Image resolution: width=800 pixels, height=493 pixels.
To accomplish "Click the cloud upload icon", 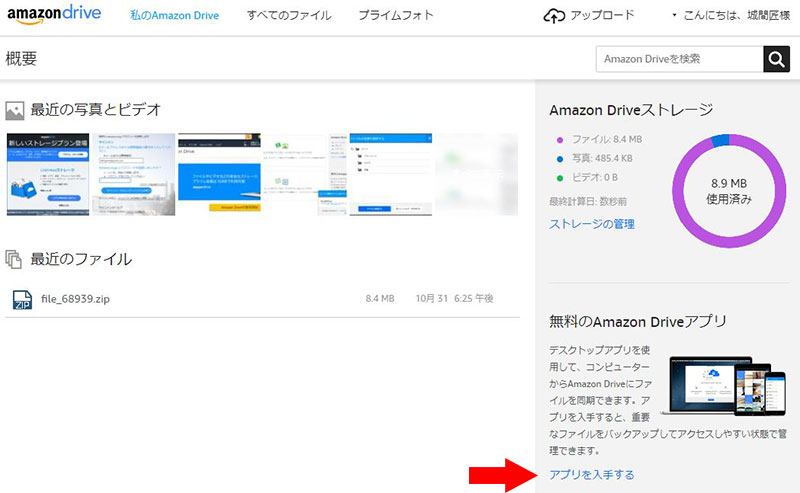I will 554,16.
